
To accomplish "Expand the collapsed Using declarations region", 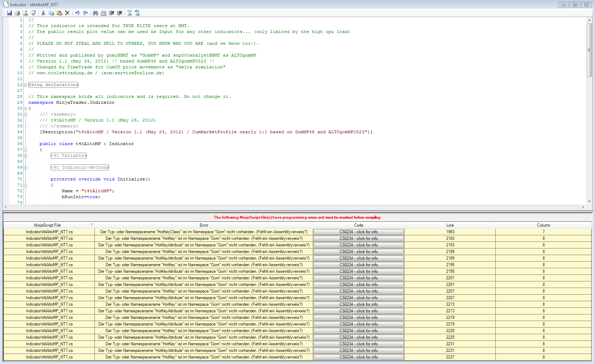I will coord(25,85).
